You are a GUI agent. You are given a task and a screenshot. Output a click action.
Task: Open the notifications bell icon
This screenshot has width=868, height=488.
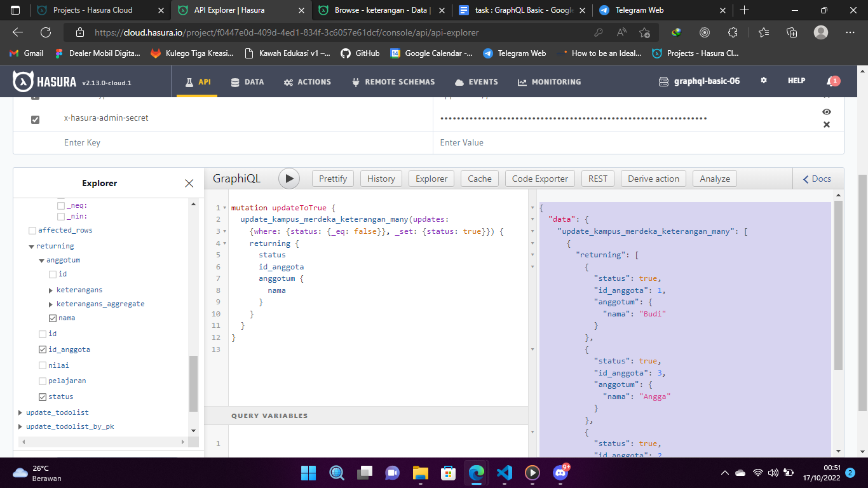click(833, 81)
